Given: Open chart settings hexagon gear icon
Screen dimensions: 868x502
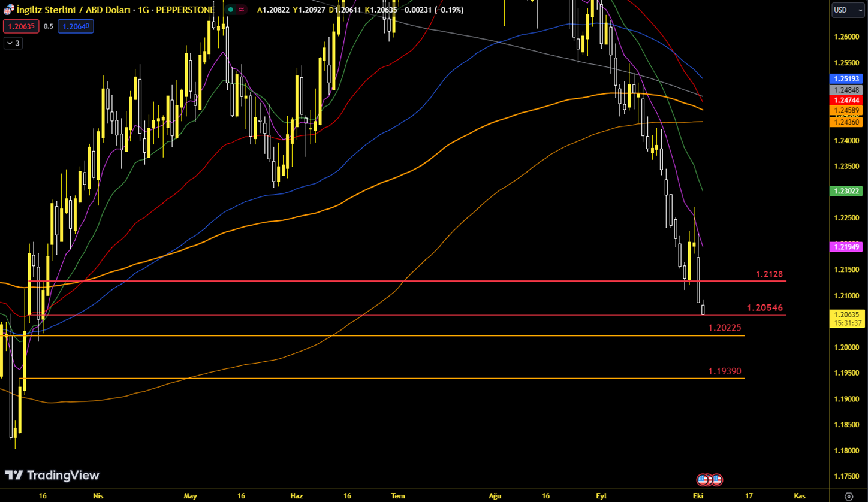Looking at the screenshot, I should tap(848, 496).
